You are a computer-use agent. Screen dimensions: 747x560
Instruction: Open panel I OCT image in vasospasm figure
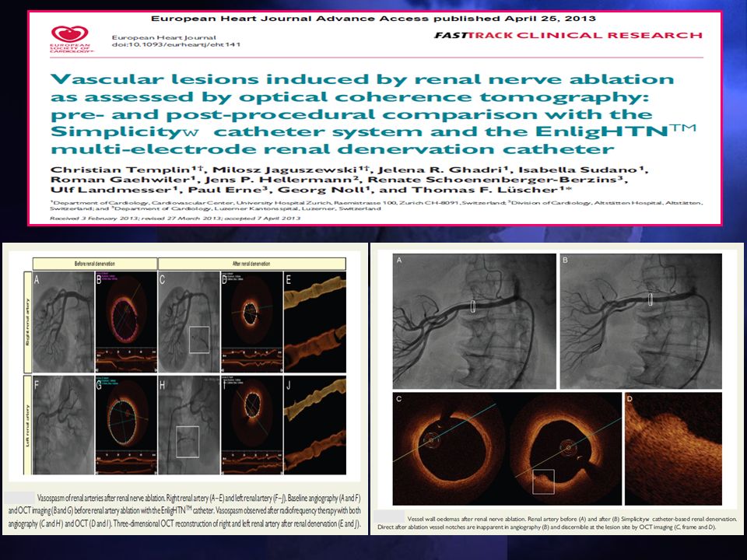252,425
